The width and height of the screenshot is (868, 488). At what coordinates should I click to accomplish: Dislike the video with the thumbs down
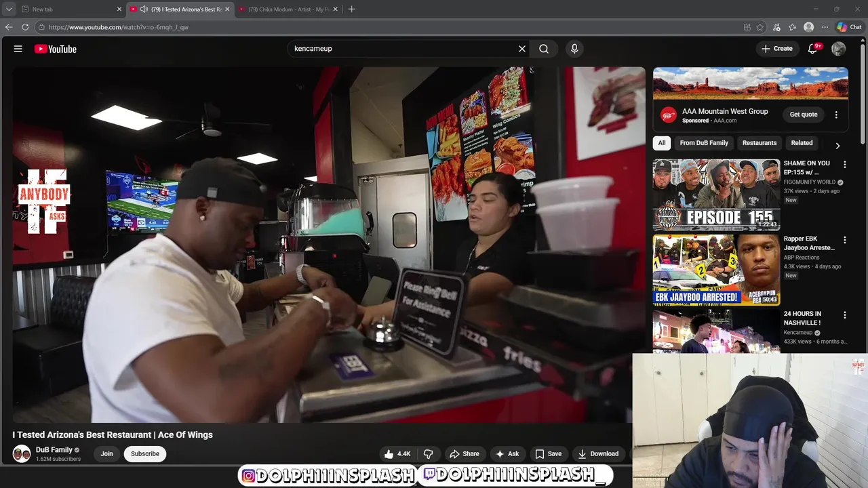[x=429, y=454]
